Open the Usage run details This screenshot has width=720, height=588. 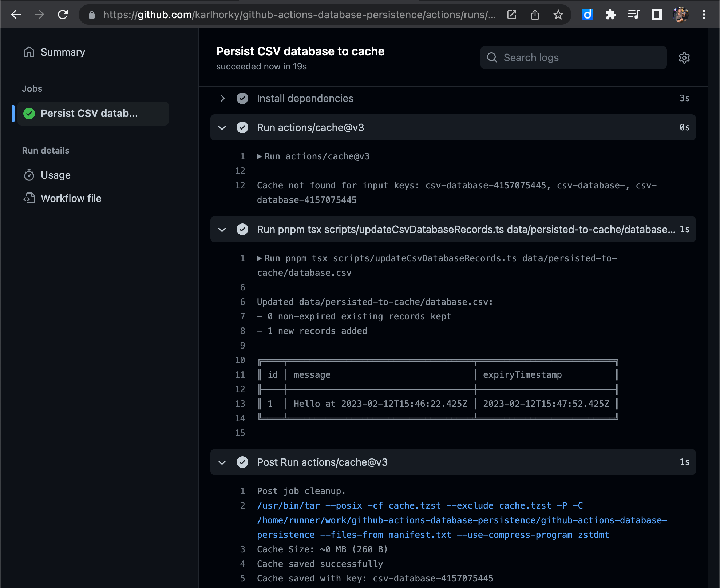55,175
